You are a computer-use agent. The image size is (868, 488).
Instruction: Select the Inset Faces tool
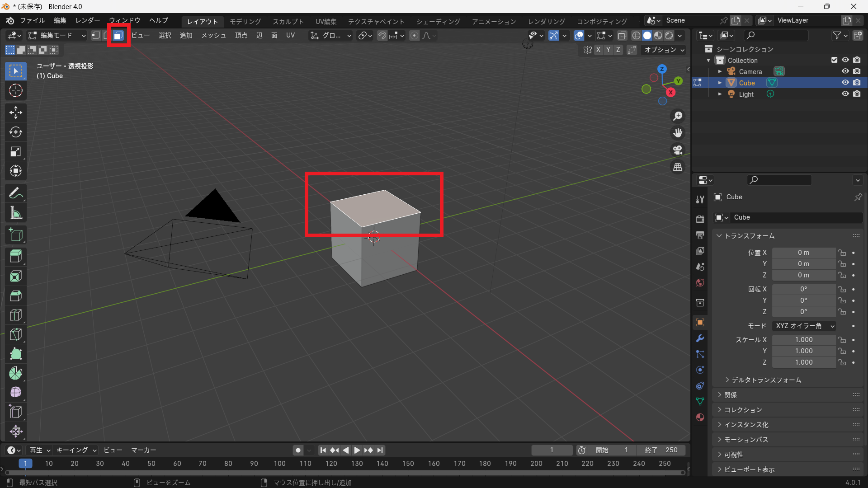click(16, 276)
